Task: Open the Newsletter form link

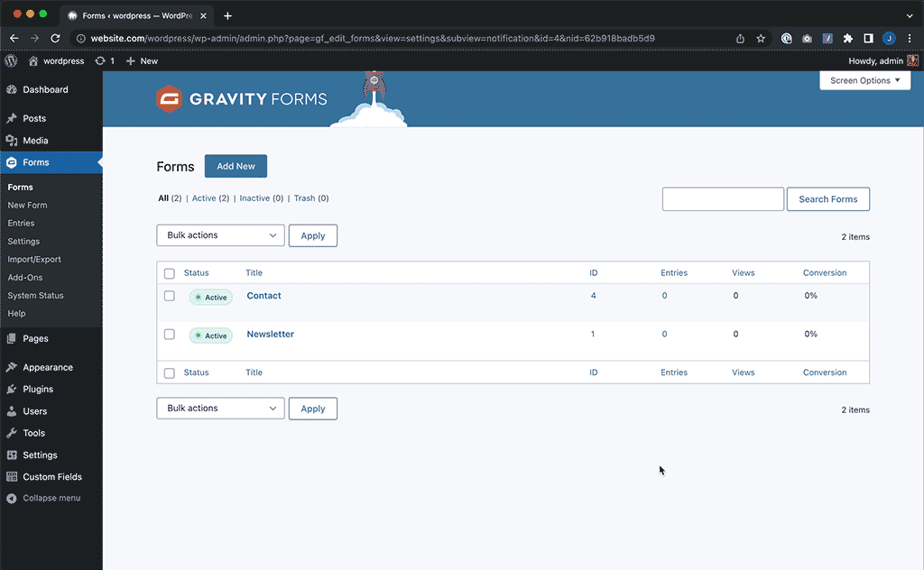Action: pyautogui.click(x=270, y=334)
